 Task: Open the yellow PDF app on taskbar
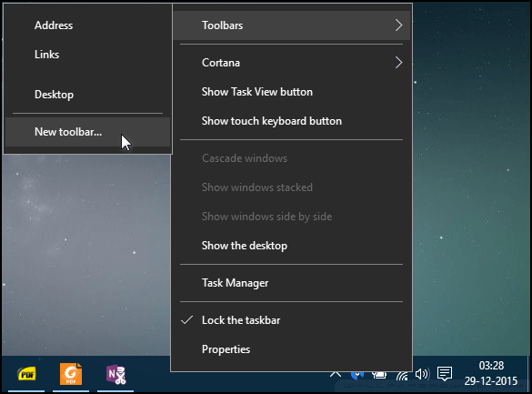click(26, 374)
